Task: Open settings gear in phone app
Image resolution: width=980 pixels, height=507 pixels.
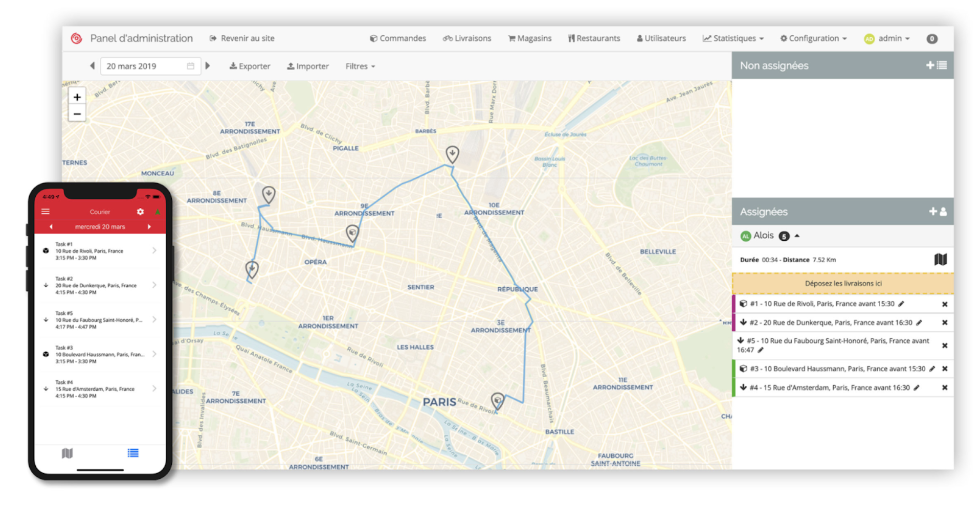Action: pos(140,212)
